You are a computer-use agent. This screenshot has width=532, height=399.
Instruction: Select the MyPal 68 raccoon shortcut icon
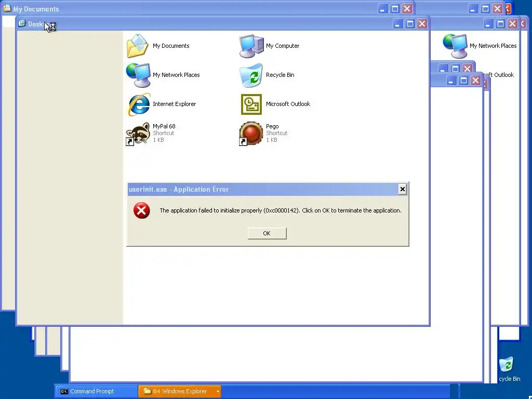click(x=138, y=134)
